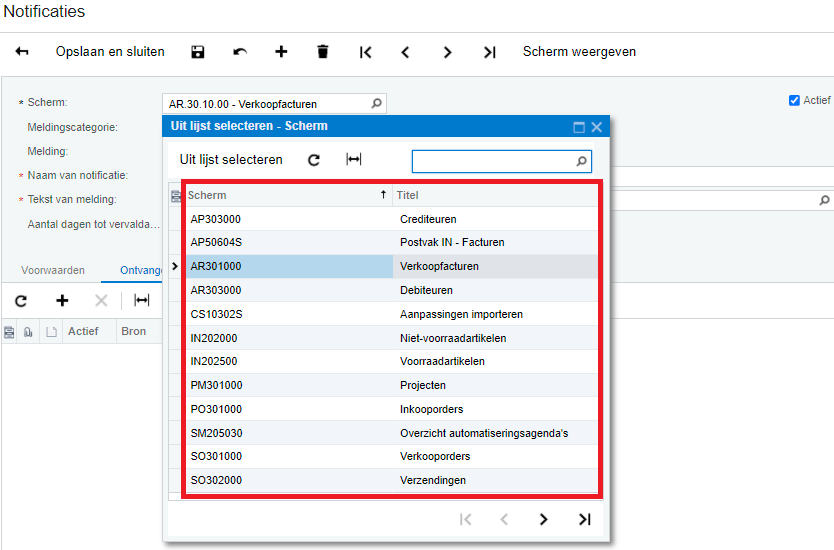Click the save disk icon
Screen dimensions: 834x550
198,52
